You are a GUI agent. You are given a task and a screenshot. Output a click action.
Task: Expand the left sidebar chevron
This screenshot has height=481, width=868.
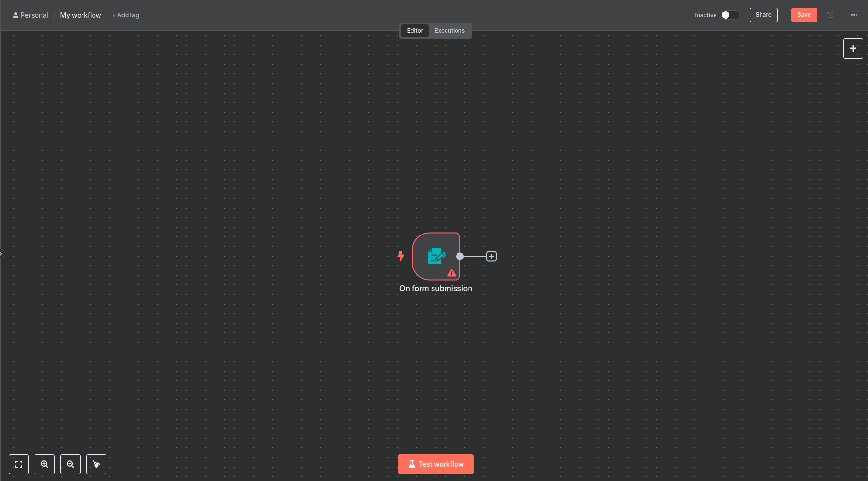click(x=2, y=254)
